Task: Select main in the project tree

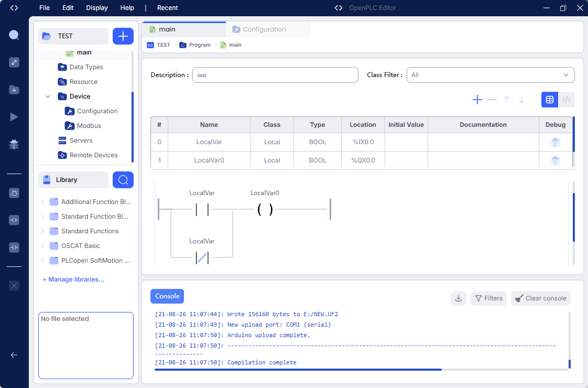Action: [x=84, y=53]
